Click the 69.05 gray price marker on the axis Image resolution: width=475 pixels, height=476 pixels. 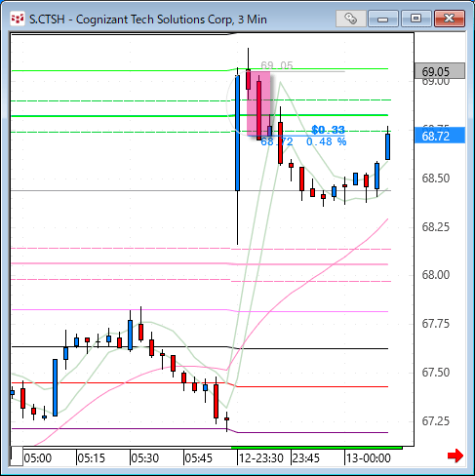[x=440, y=71]
